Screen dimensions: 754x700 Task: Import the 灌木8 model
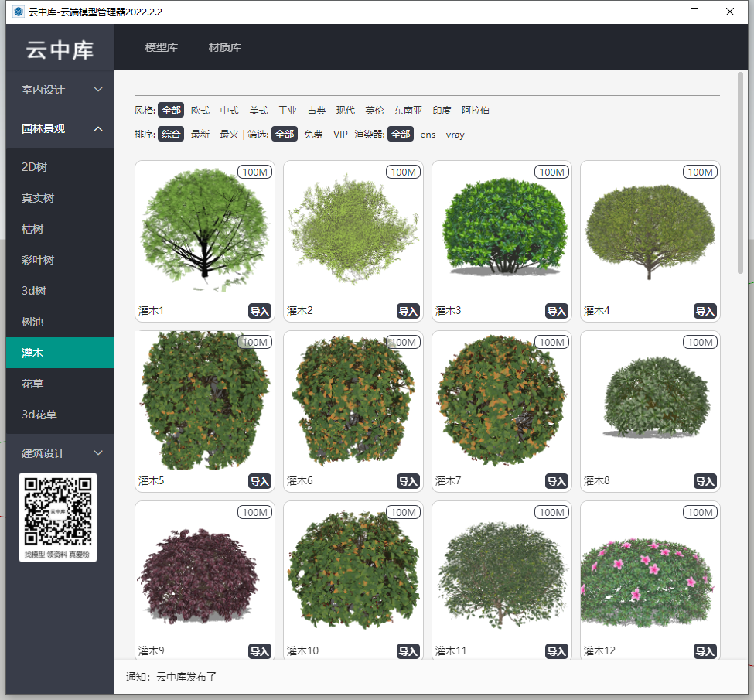tap(705, 481)
